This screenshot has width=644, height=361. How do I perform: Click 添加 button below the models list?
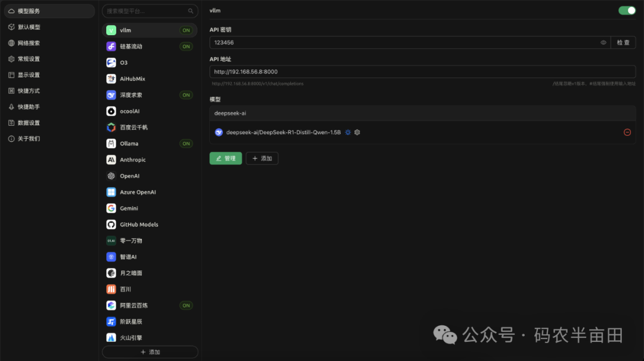pyautogui.click(x=262, y=158)
